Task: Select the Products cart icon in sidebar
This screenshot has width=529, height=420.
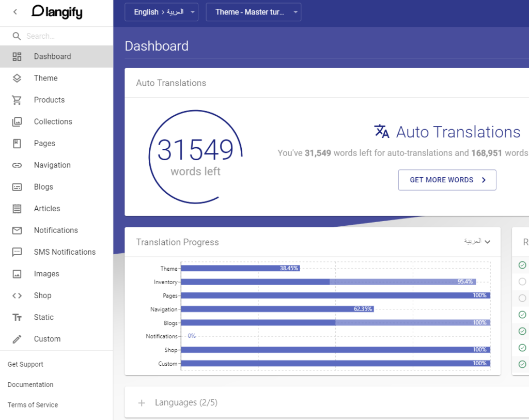Action: (16, 100)
